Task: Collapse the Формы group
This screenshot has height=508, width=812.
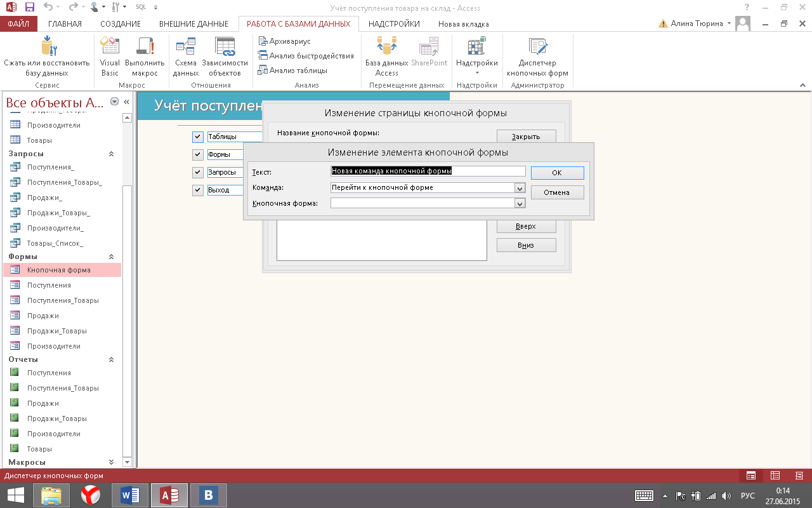Action: tap(112, 257)
